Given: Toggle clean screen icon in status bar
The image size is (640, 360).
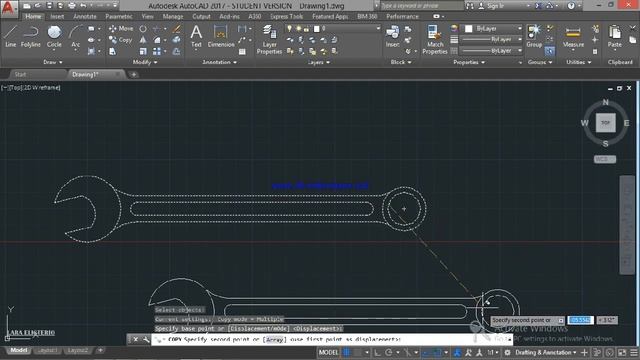Looking at the screenshot, I should coord(622,352).
